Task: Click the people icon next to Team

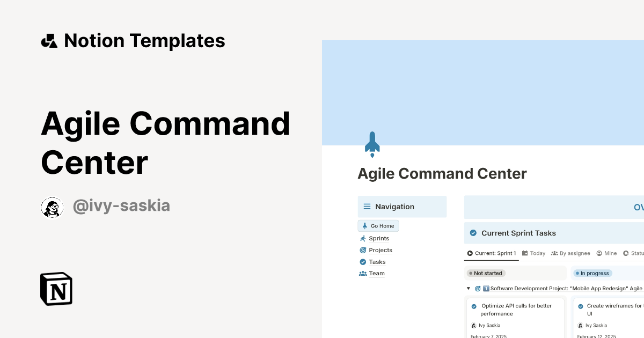Action: pos(364,274)
